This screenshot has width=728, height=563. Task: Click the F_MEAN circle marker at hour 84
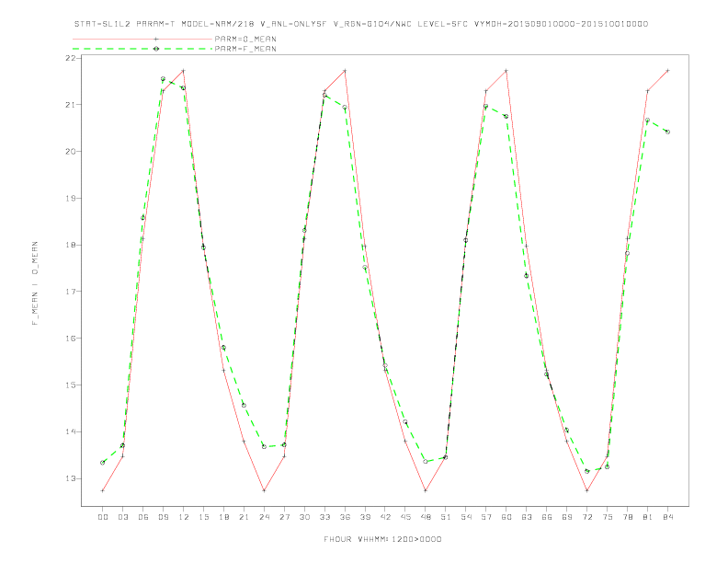coord(667,132)
